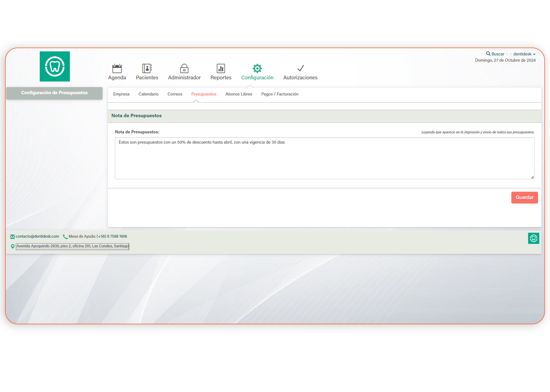Click the large green Configuración gear icon

257,69
